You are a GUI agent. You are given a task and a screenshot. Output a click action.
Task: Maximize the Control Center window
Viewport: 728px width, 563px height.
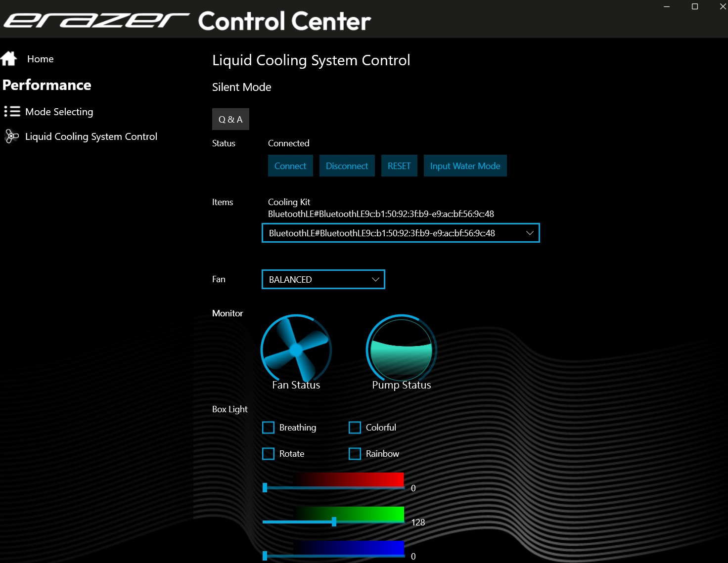point(695,6)
